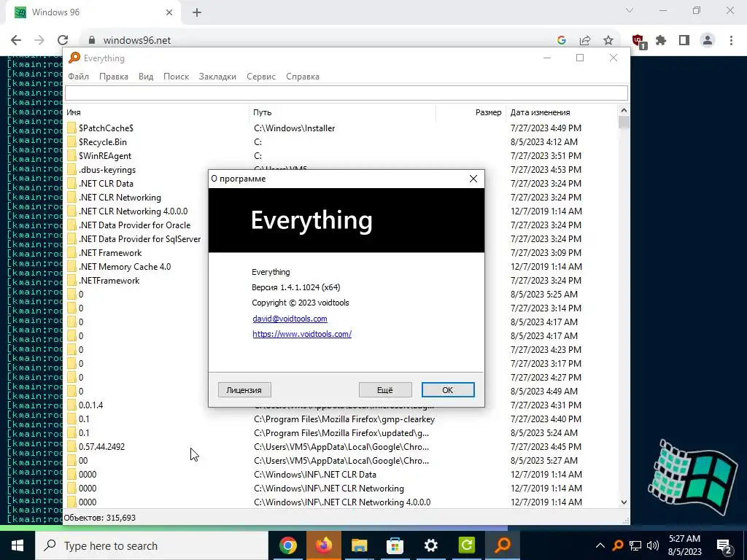Click the folder icon beside 0.0.1.4

[x=71, y=405]
